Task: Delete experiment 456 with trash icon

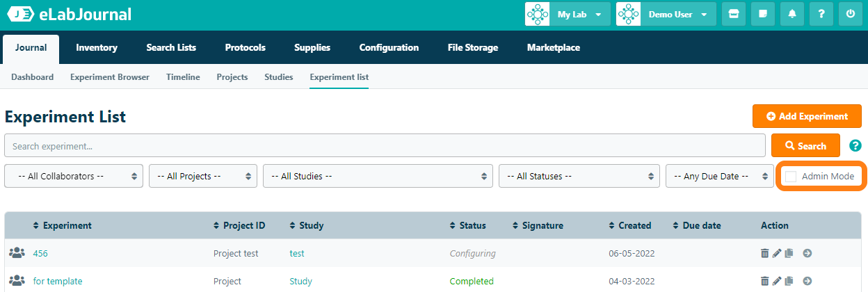Action: (x=765, y=254)
